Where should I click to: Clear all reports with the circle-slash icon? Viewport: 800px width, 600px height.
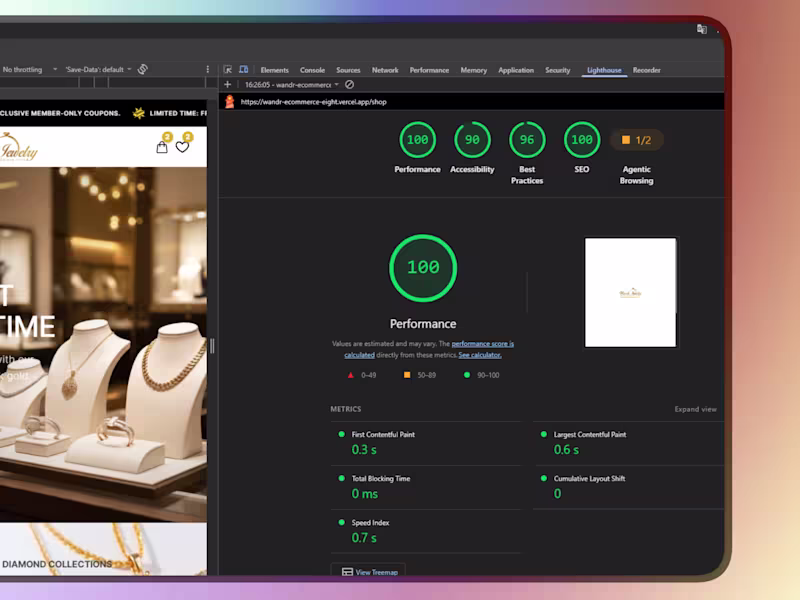point(349,84)
